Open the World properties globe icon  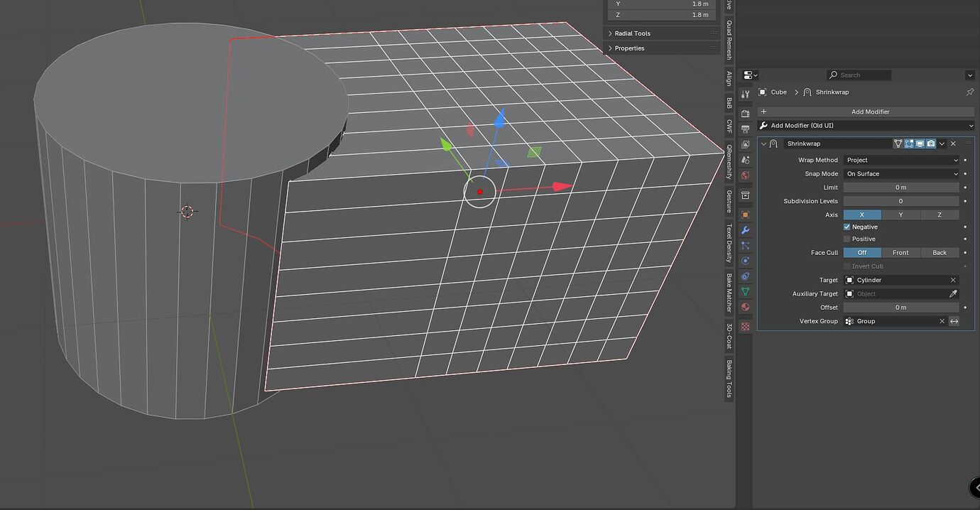(745, 175)
